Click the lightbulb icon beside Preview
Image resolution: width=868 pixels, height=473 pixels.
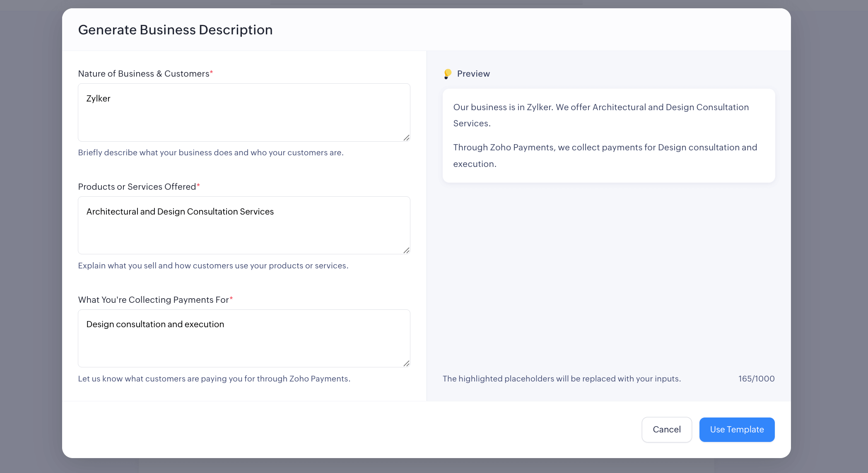point(447,74)
